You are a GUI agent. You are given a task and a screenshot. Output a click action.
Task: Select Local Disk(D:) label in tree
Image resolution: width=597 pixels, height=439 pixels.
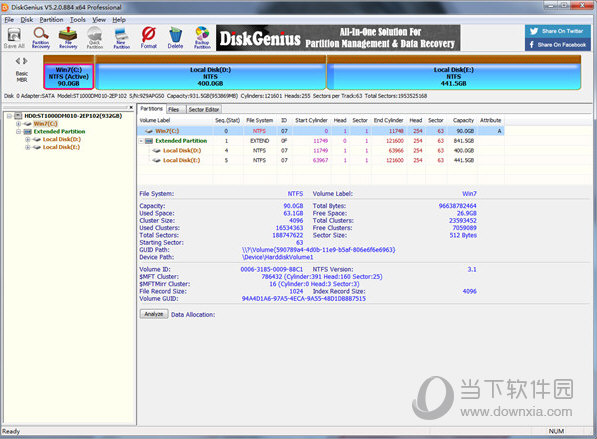tap(62, 139)
